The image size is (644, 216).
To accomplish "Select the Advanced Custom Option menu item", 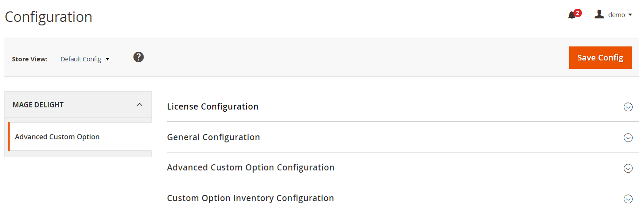I will [x=57, y=137].
